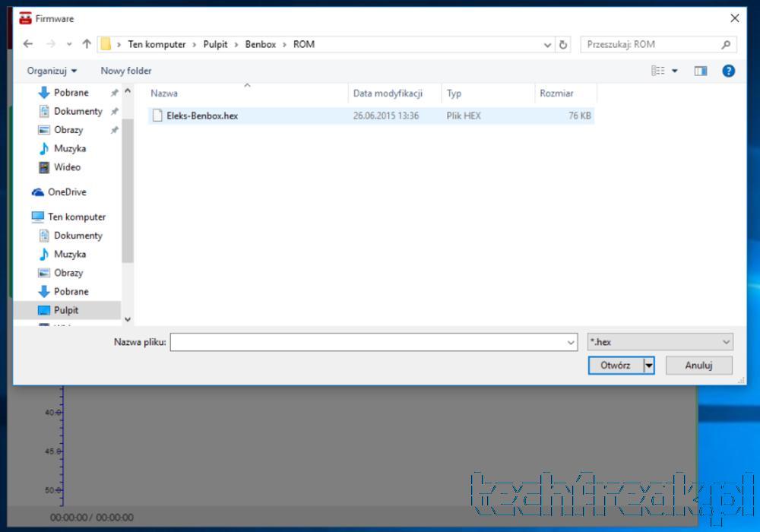Screen dimensions: 760x532
Task: Go up one folder level arrow
Action: point(87,44)
